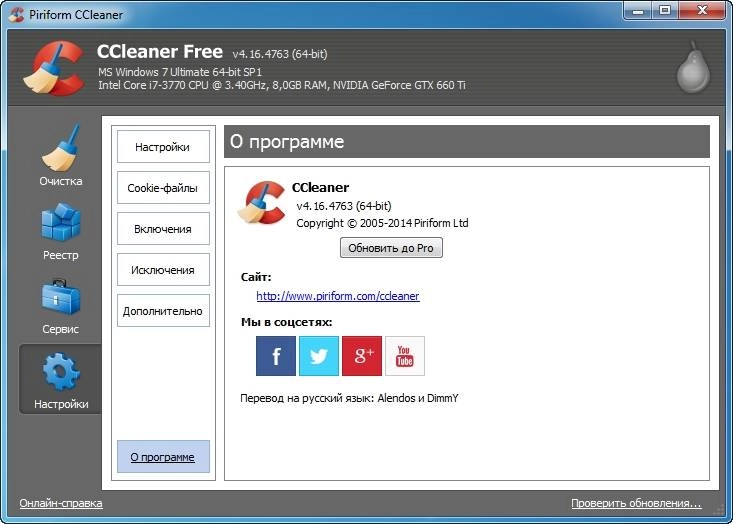Open CCleaner's Facebook page

(276, 356)
